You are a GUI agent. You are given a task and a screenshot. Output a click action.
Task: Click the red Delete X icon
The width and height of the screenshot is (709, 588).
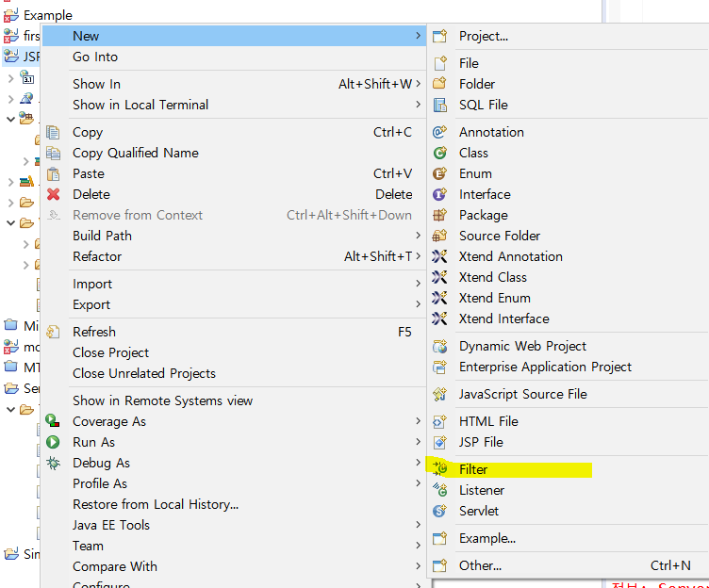(54, 194)
